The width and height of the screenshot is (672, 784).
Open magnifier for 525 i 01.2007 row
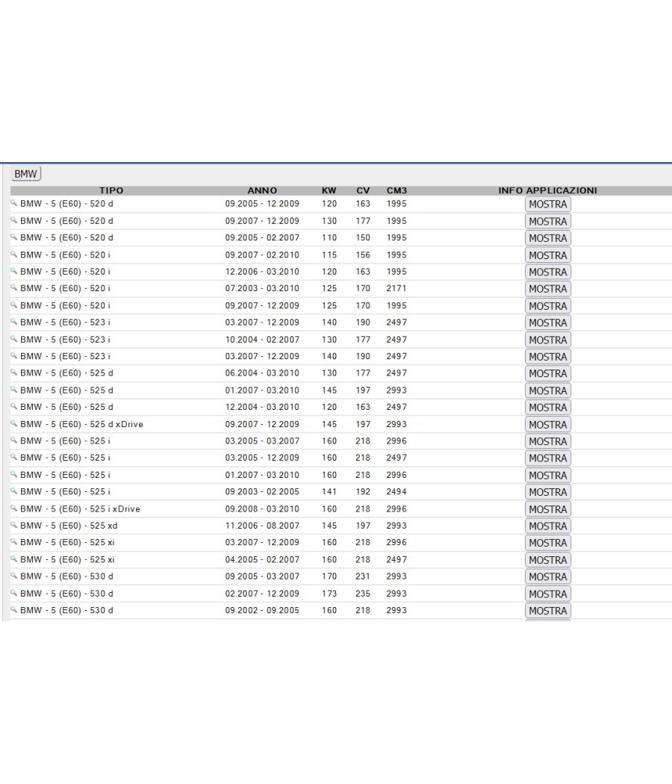(14, 474)
